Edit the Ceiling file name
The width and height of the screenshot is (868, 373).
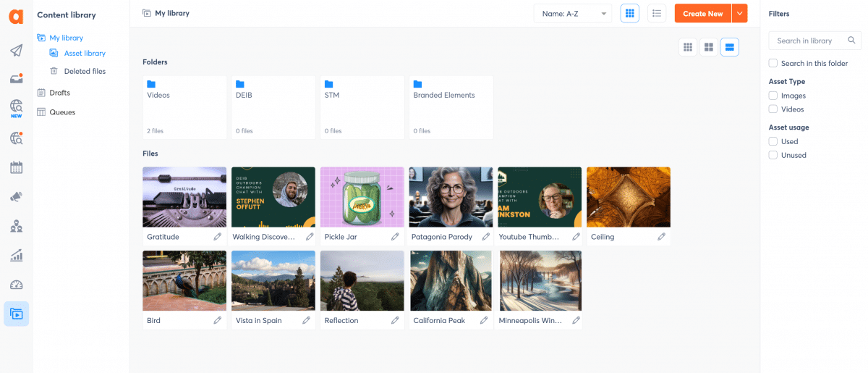pyautogui.click(x=661, y=237)
